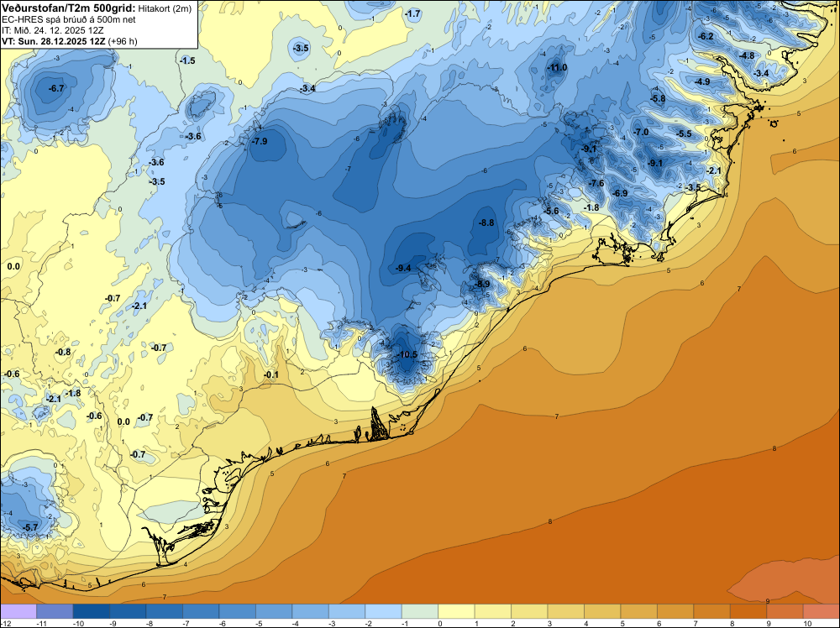
Task: Click the -4.9 temperature label
Action: click(701, 81)
